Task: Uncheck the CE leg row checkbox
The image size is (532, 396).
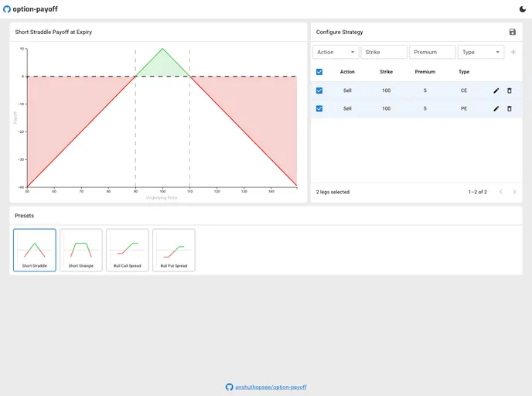Action: coord(319,90)
